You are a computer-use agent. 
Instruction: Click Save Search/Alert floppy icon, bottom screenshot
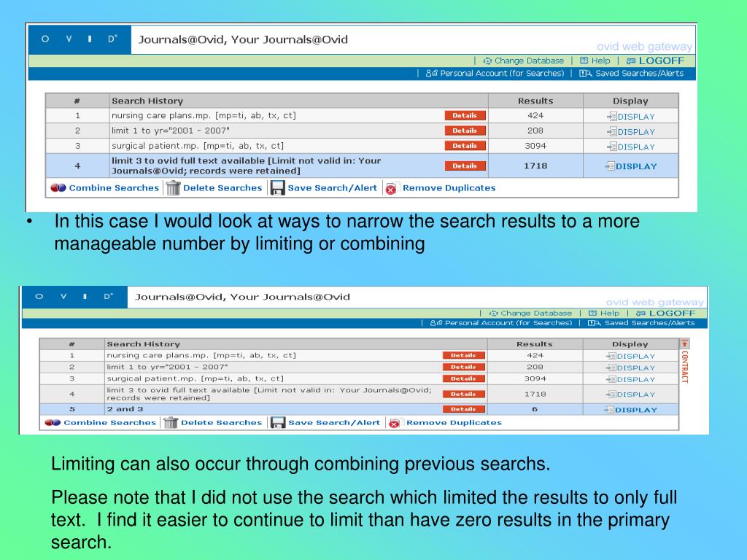pyautogui.click(x=278, y=422)
